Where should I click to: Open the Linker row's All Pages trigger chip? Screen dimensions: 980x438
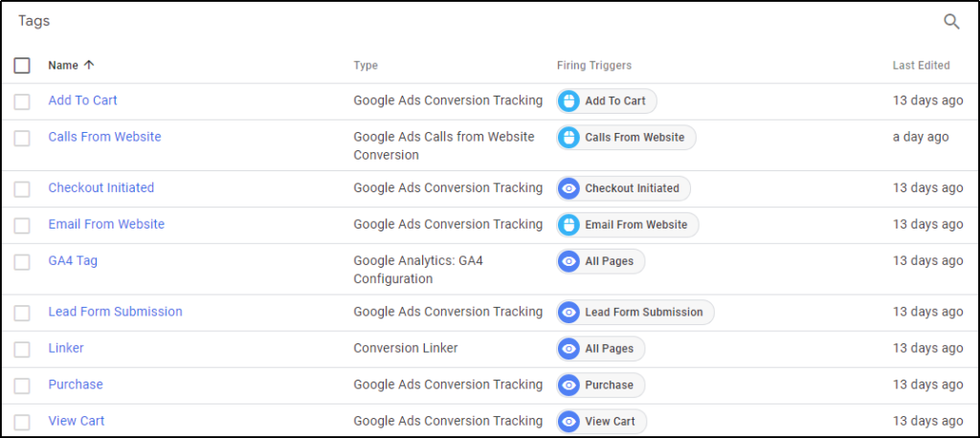coord(601,349)
